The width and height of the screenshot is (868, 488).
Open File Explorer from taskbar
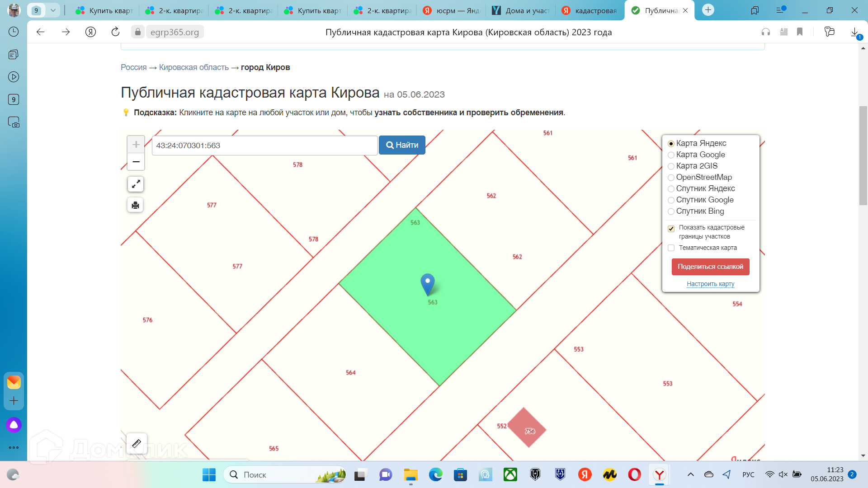tap(410, 475)
